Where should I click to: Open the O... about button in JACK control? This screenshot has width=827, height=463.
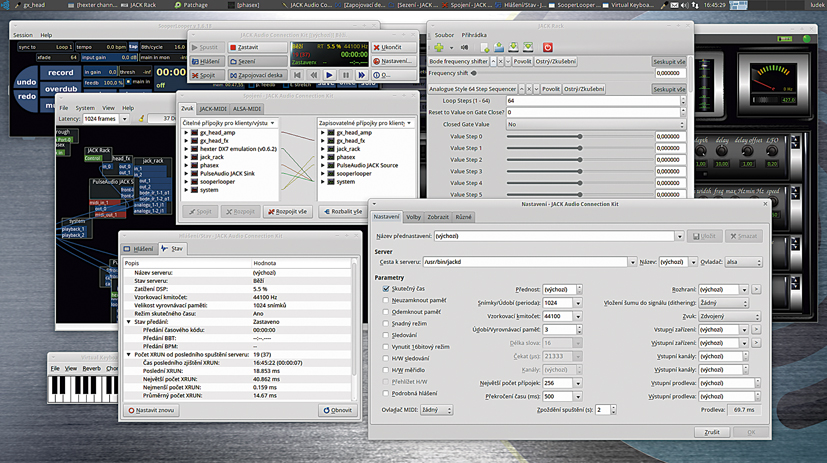tap(394, 75)
